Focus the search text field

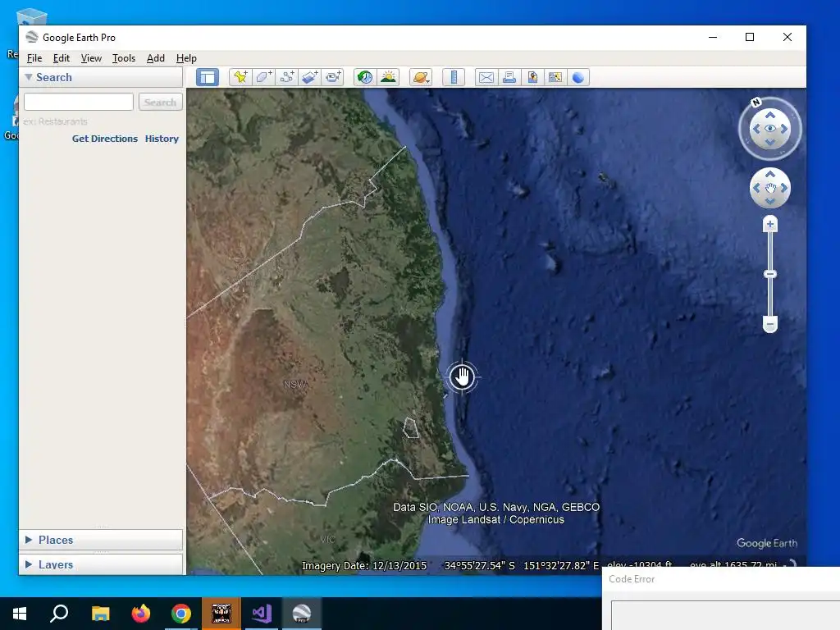[x=79, y=102]
